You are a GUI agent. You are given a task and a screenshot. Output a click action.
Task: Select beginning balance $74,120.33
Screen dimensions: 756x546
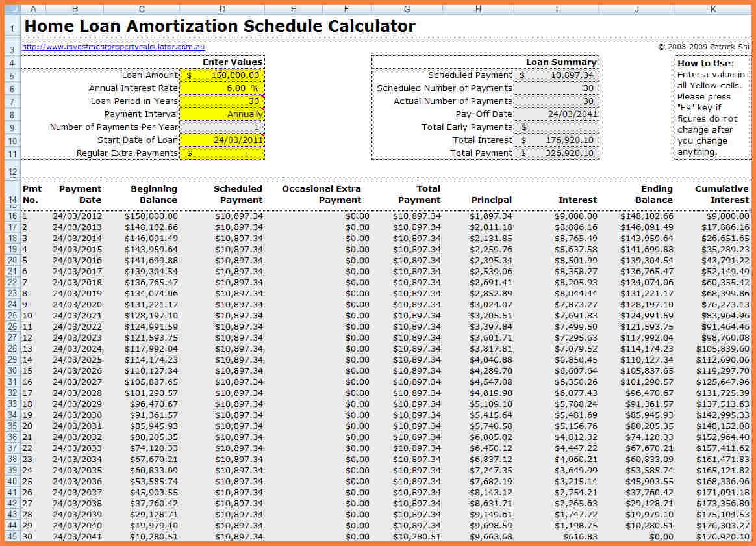point(154,448)
